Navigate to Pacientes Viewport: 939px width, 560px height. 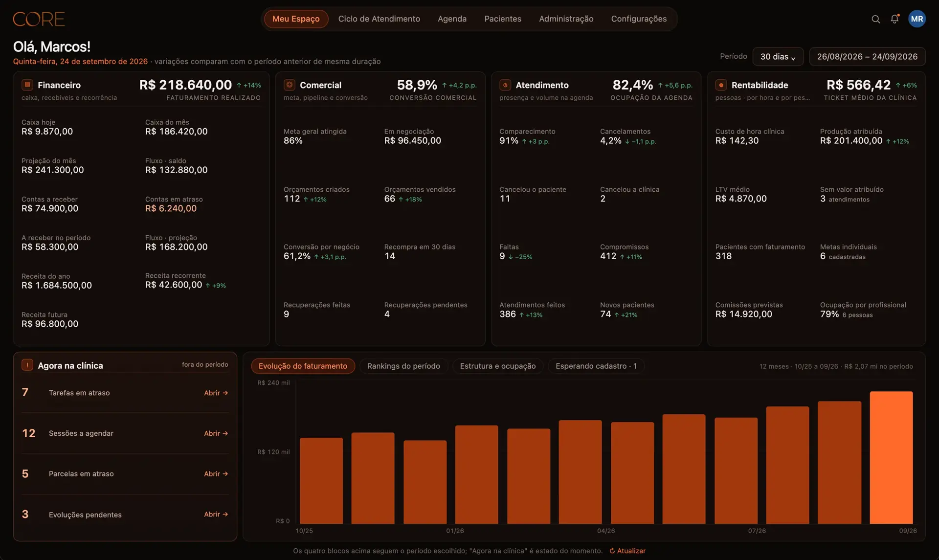(x=503, y=19)
